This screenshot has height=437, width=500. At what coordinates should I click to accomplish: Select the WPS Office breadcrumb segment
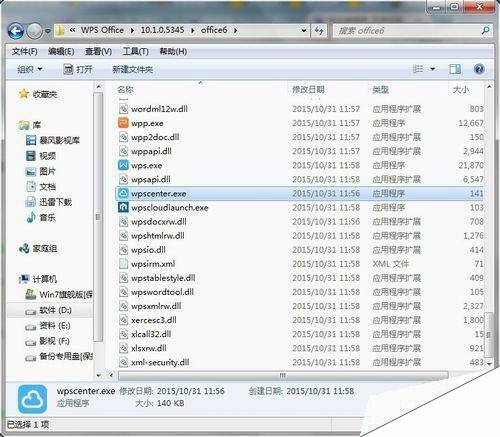point(102,30)
